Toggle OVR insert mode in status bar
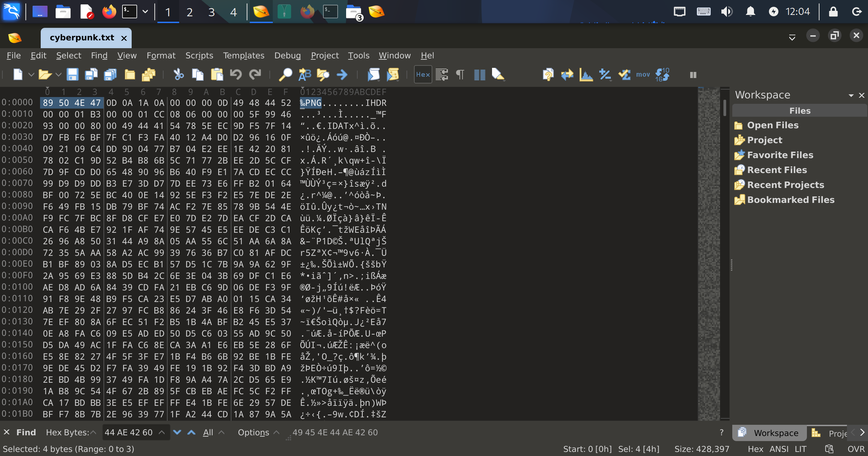This screenshot has height=456, width=868. coord(856,449)
